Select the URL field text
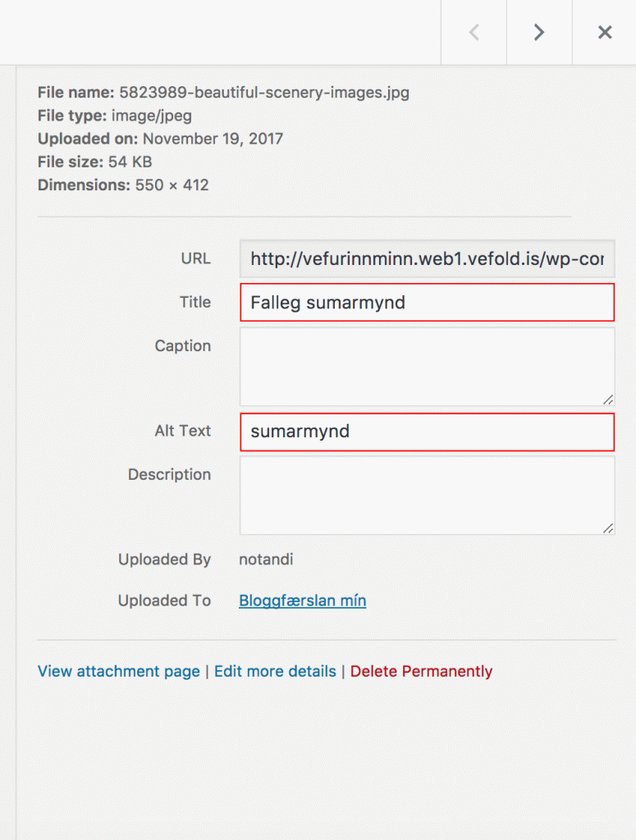Image resolution: width=636 pixels, height=840 pixels. [427, 258]
